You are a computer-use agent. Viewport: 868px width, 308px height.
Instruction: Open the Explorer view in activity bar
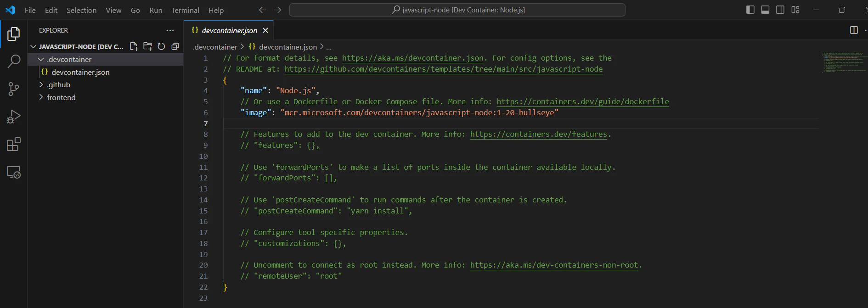click(14, 34)
